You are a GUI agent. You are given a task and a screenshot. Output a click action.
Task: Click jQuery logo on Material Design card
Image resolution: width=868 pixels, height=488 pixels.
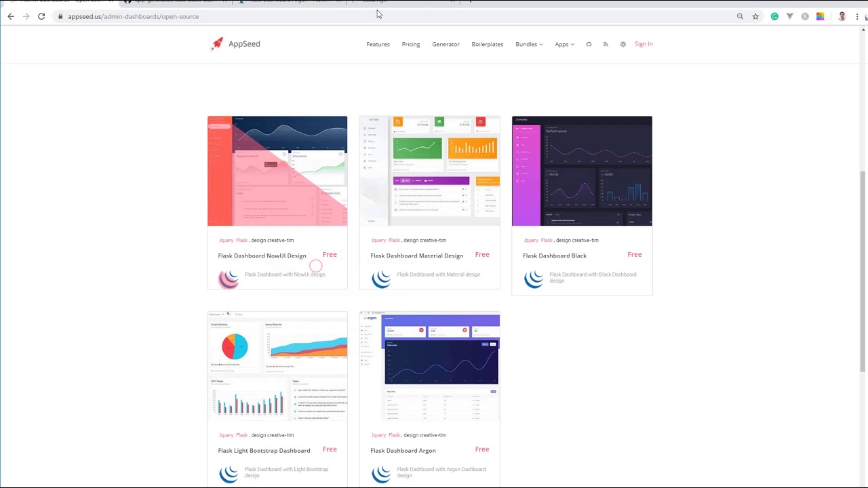pos(381,279)
